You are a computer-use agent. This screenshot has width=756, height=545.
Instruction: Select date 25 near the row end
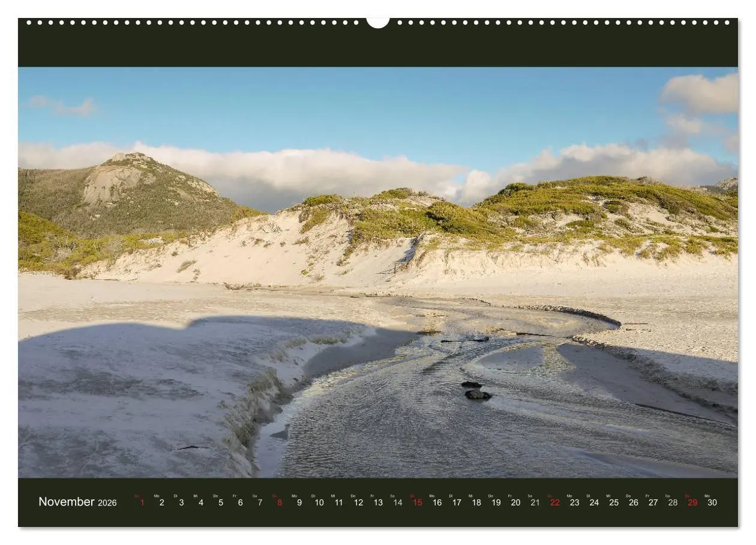(614, 501)
